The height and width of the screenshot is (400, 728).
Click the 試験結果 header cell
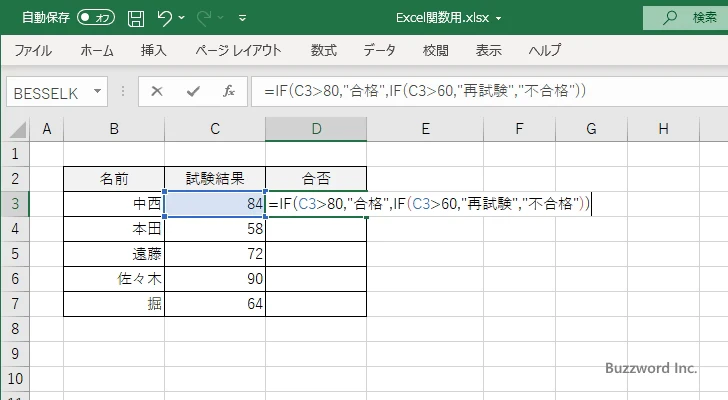(x=215, y=179)
